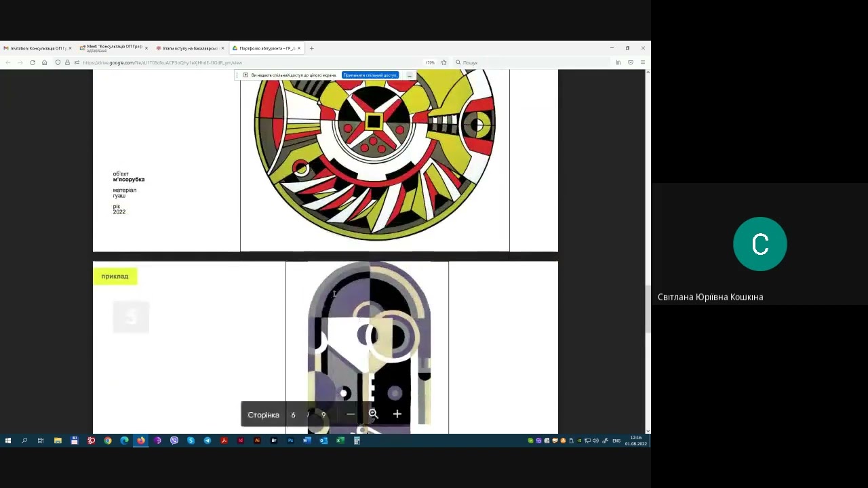Open File Explorer from the taskbar

58,441
